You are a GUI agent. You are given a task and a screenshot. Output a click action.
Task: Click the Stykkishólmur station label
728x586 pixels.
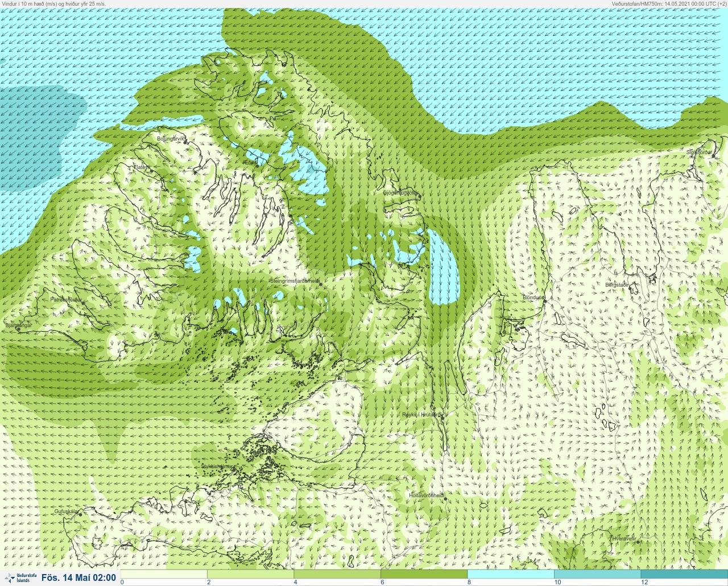(218, 466)
